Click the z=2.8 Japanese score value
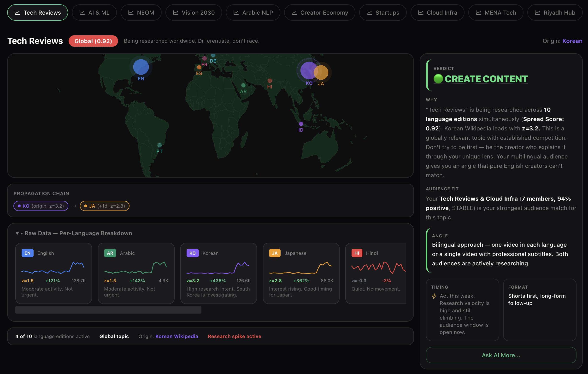The width and height of the screenshot is (588, 374). 276,280
